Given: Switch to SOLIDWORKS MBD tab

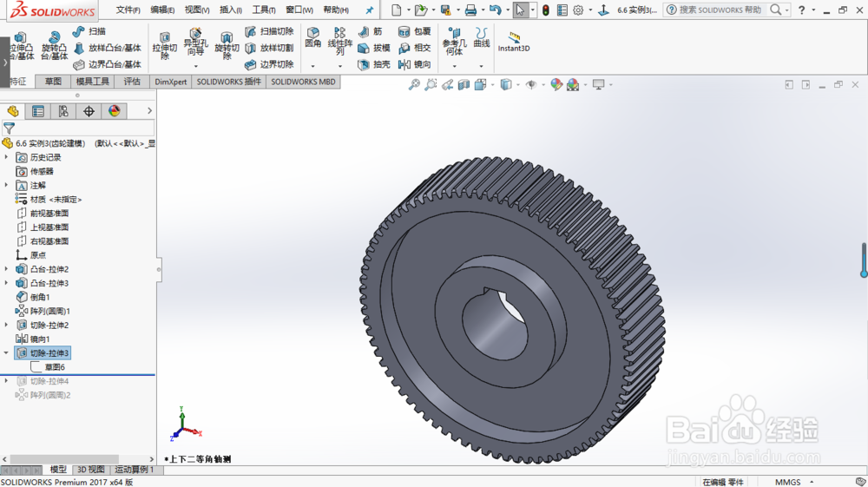Looking at the screenshot, I should coord(303,82).
